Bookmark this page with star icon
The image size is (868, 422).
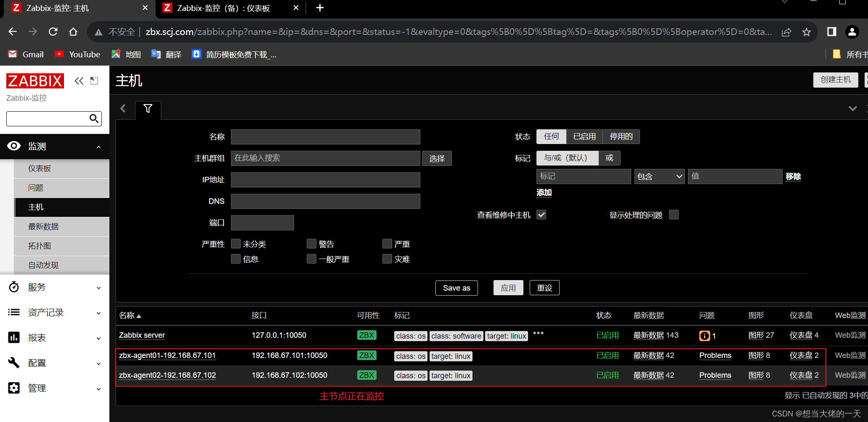[806, 32]
